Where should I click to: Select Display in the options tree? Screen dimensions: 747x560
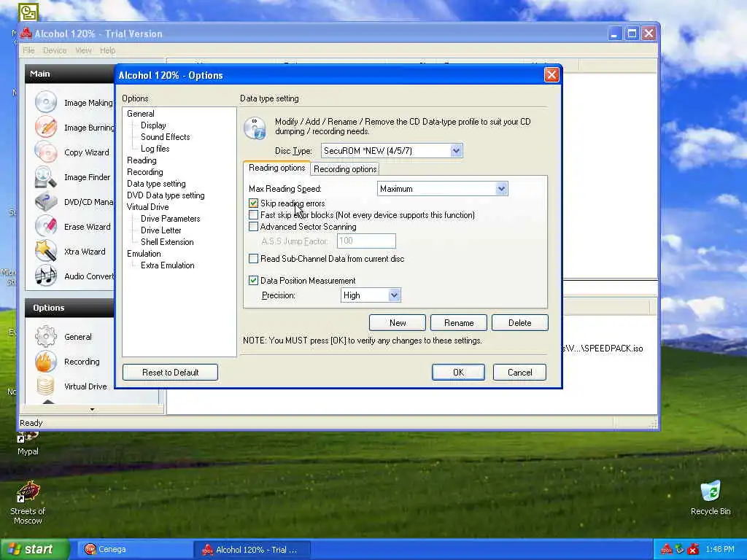(x=153, y=125)
